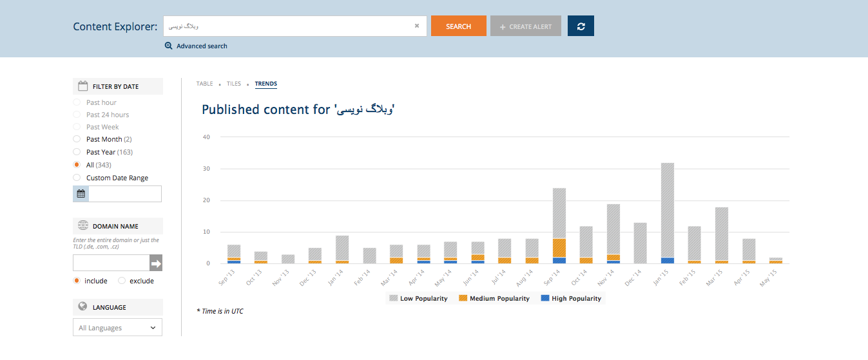
Task: Click the Filter by Date calendar icon
Action: tap(82, 86)
